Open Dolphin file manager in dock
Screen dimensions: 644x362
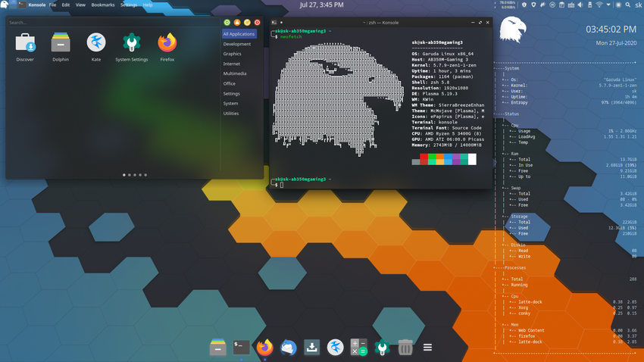click(x=217, y=347)
